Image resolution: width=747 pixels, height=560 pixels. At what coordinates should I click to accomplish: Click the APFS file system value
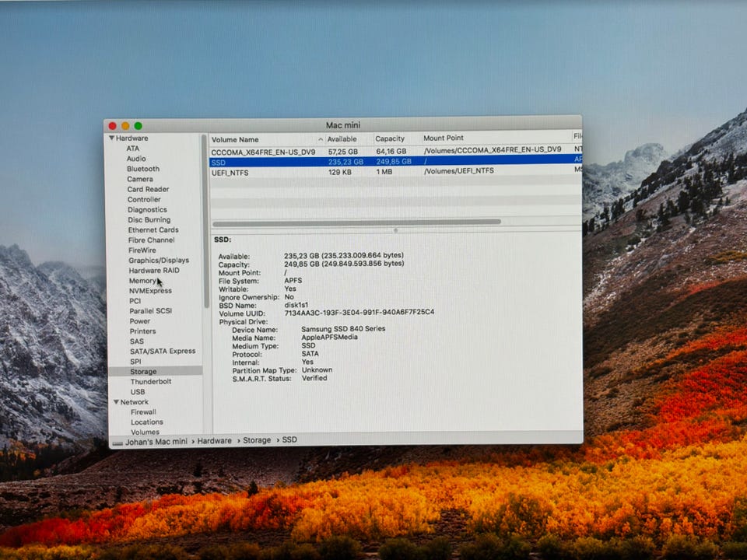coord(293,281)
